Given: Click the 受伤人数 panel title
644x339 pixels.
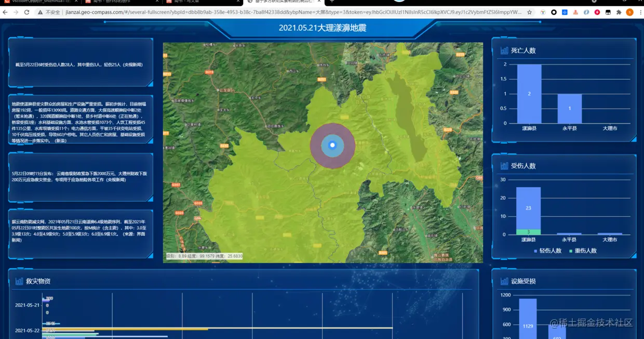Looking at the screenshot, I should point(523,166).
